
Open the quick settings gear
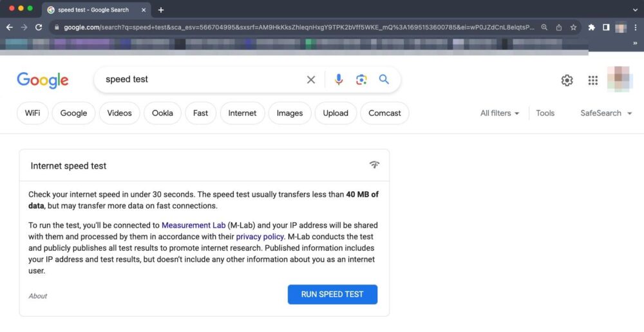click(567, 80)
